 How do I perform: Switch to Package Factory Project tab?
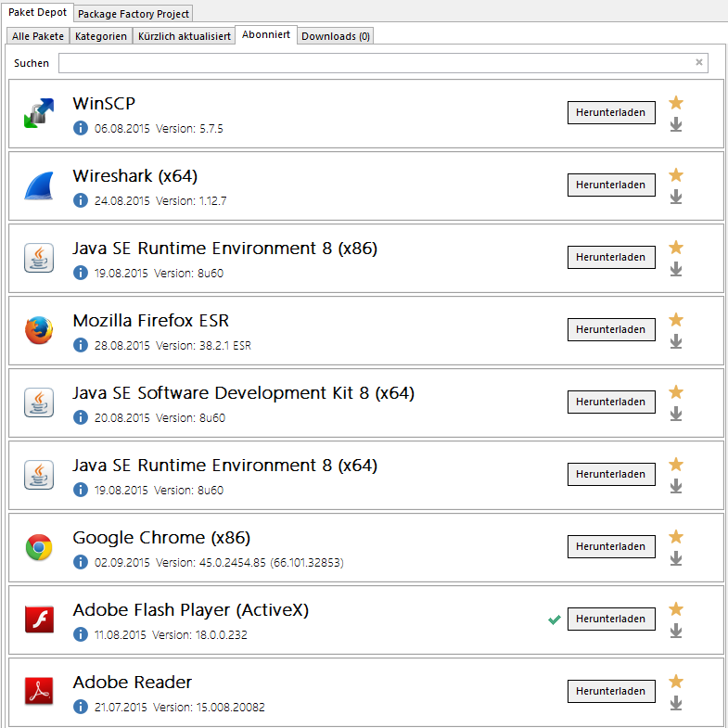click(134, 14)
